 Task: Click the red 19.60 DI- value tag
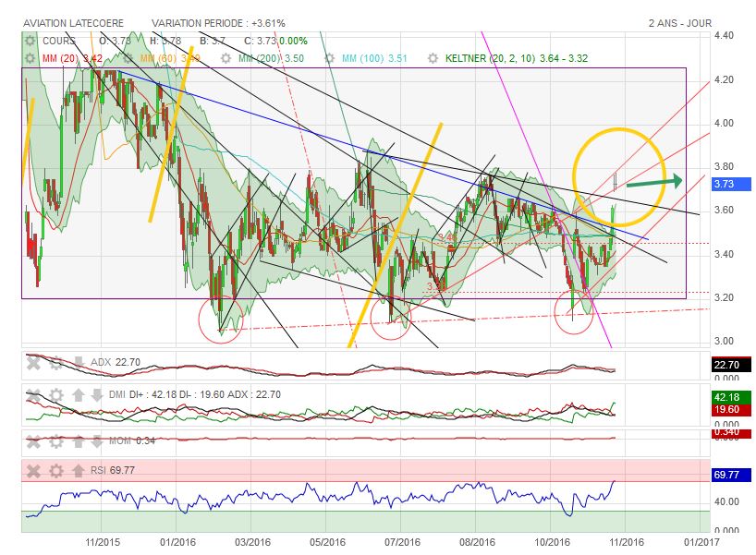coord(731,409)
